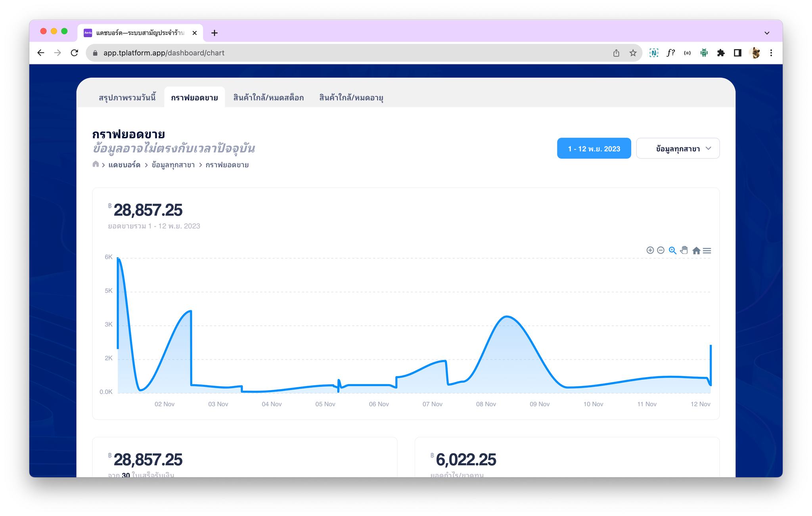Expand the ข้อมูลทุกสาขา branch dropdown
812x516 pixels.
tap(678, 149)
